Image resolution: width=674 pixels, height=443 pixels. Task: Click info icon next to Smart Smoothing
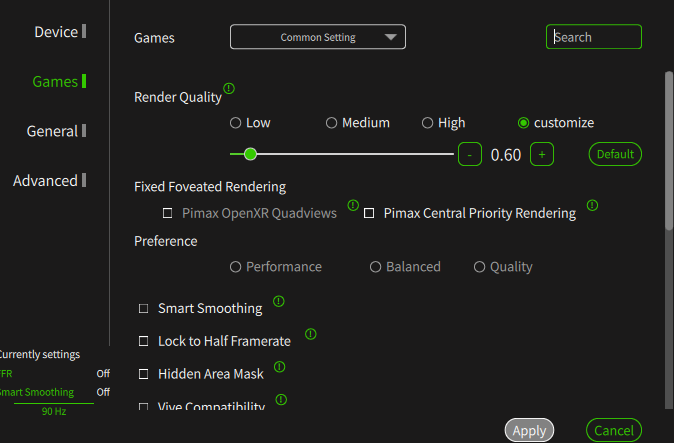279,301
